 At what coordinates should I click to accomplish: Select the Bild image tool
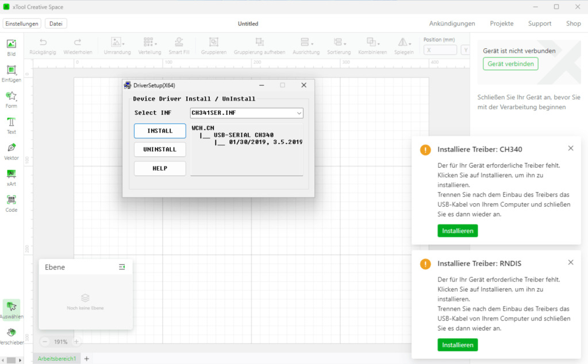pos(11,47)
